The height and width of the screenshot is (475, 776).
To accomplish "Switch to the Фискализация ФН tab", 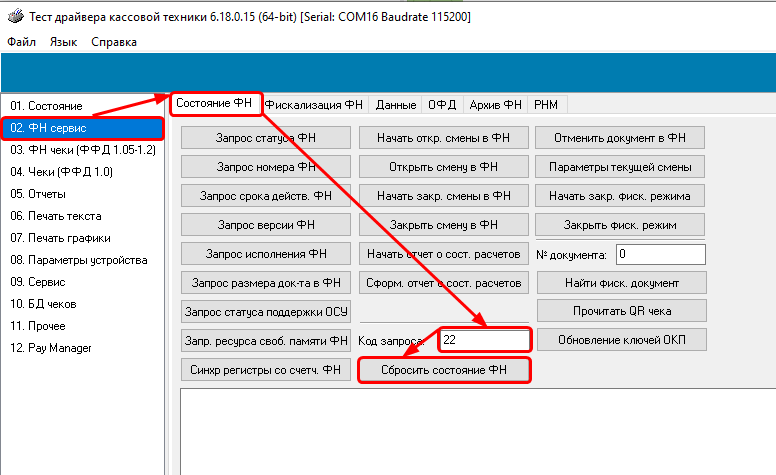I will coord(317,104).
